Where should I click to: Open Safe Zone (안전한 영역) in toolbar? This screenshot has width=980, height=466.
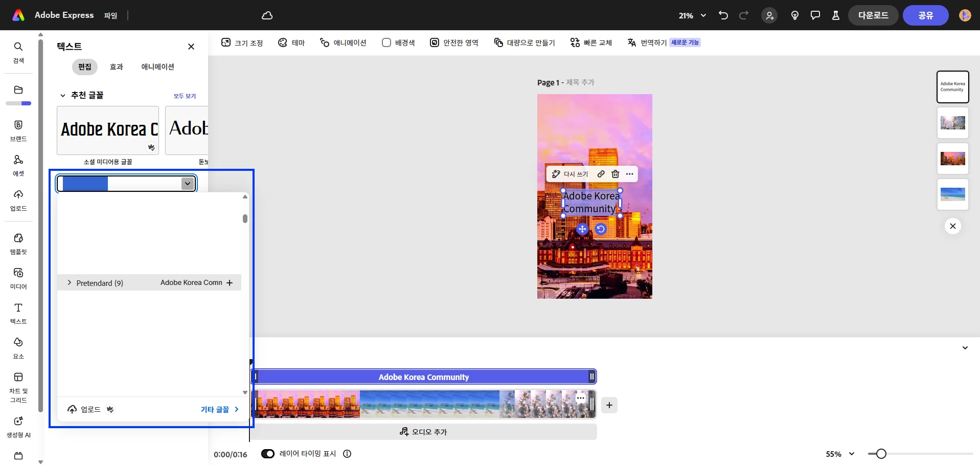pos(454,42)
